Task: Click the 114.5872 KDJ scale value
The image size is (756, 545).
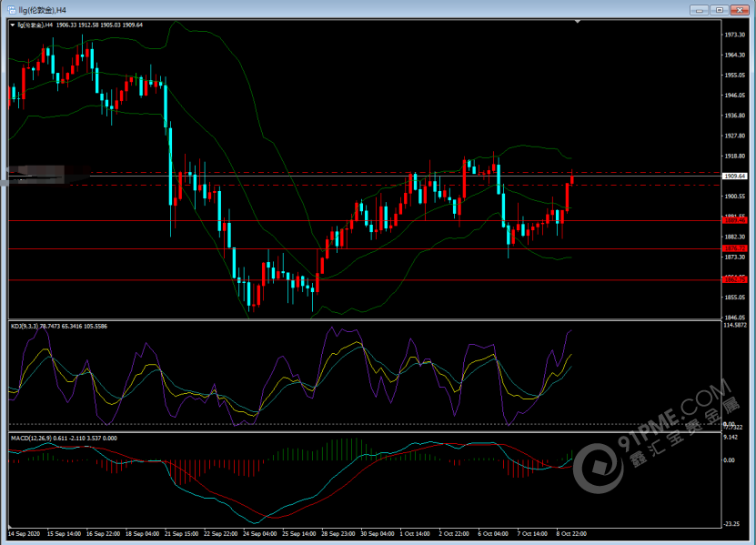Action: tap(735, 325)
